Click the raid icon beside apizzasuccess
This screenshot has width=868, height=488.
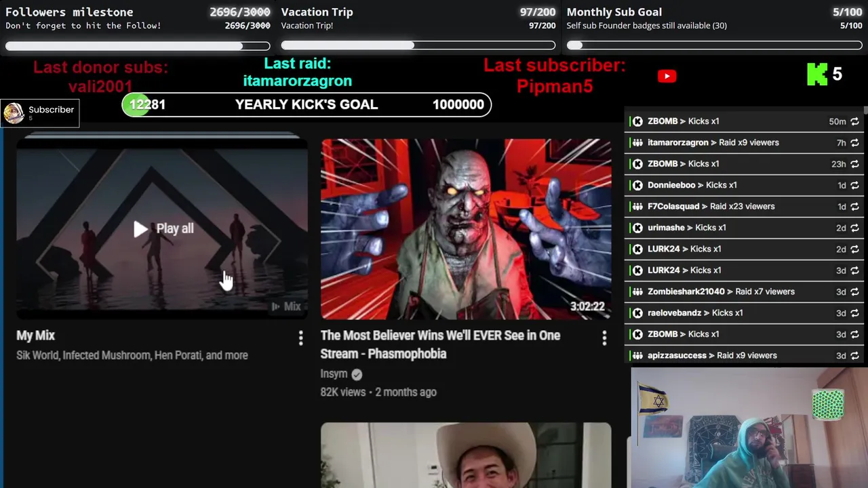point(637,356)
